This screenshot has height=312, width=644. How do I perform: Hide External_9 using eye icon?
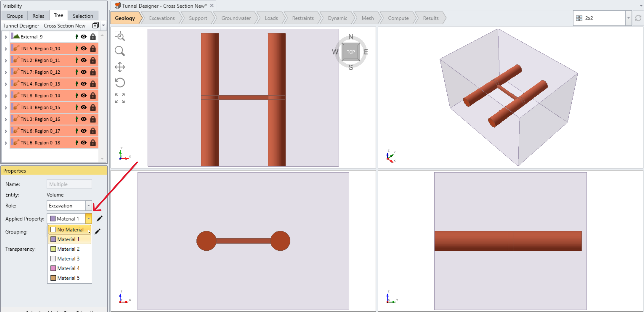pyautogui.click(x=84, y=37)
